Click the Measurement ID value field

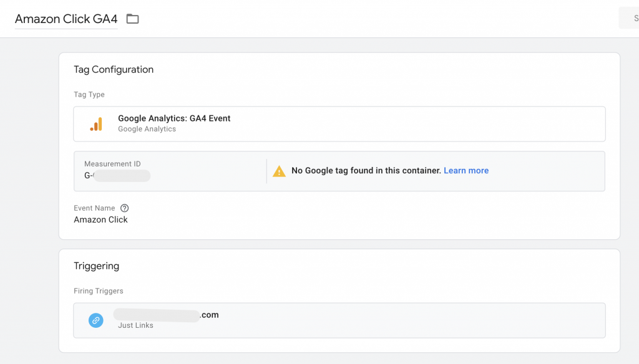(117, 176)
